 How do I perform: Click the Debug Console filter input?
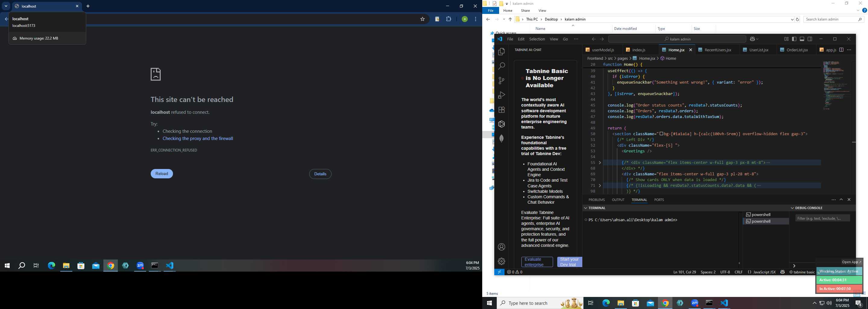[822, 218]
